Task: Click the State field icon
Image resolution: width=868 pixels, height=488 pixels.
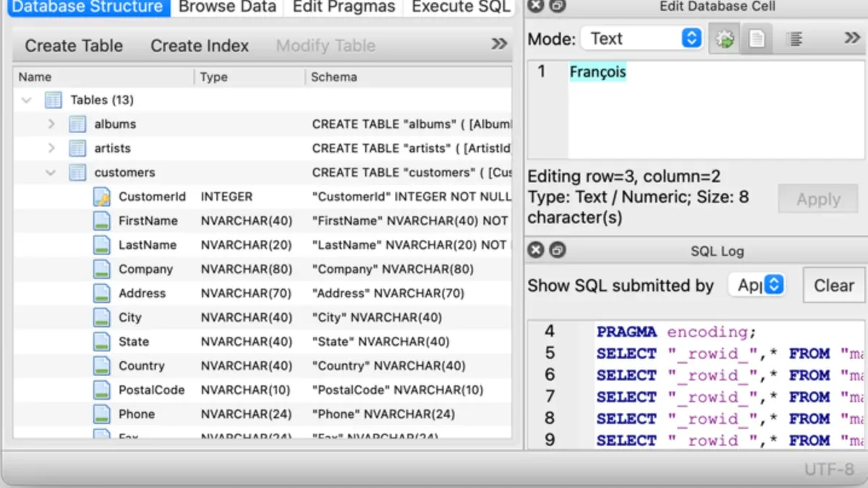Action: coord(102,342)
